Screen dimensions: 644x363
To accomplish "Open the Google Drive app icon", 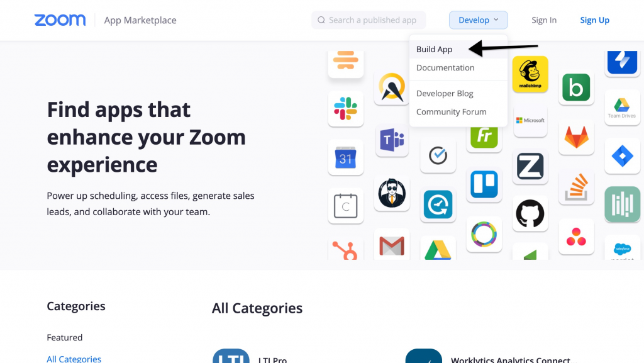I will coord(438,249).
